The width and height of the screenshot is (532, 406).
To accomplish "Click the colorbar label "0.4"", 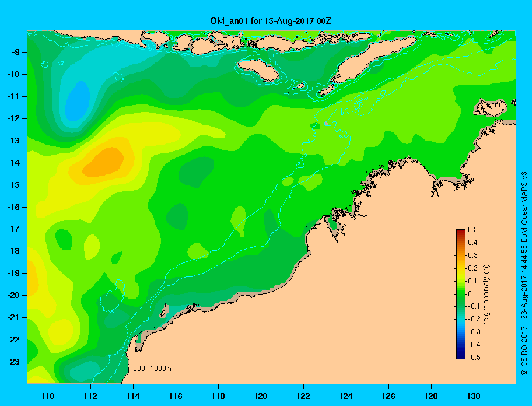I will pyautogui.click(x=473, y=243).
